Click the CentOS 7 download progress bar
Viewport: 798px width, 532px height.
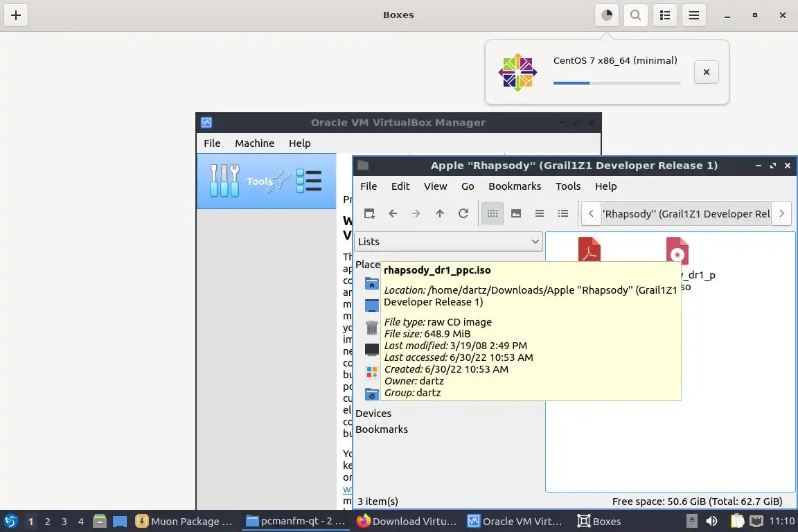click(x=617, y=83)
